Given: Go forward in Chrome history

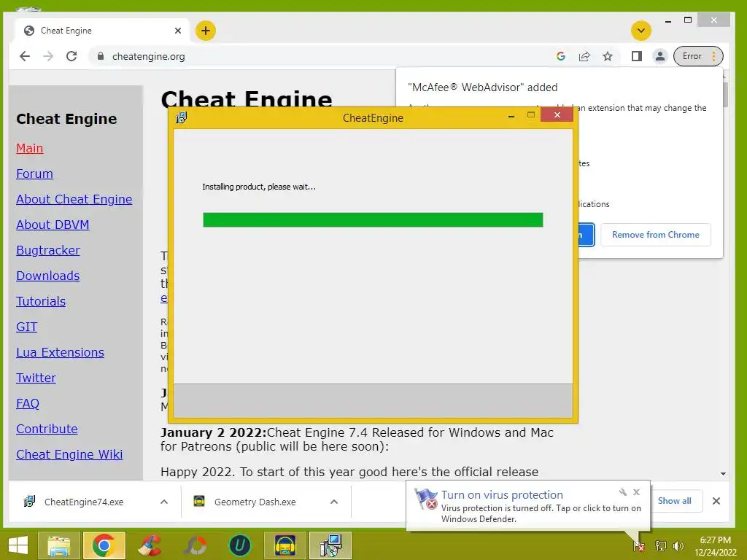Looking at the screenshot, I should 48,56.
